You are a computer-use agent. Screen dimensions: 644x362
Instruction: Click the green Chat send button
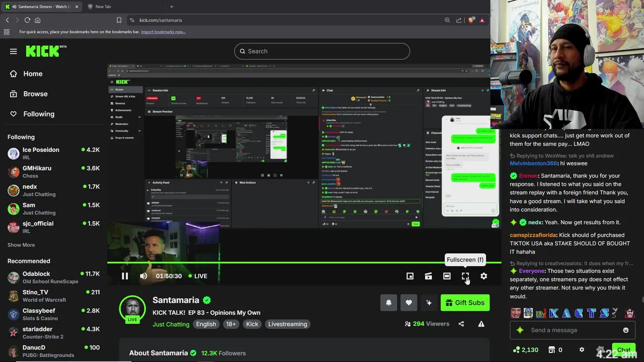pos(624,350)
